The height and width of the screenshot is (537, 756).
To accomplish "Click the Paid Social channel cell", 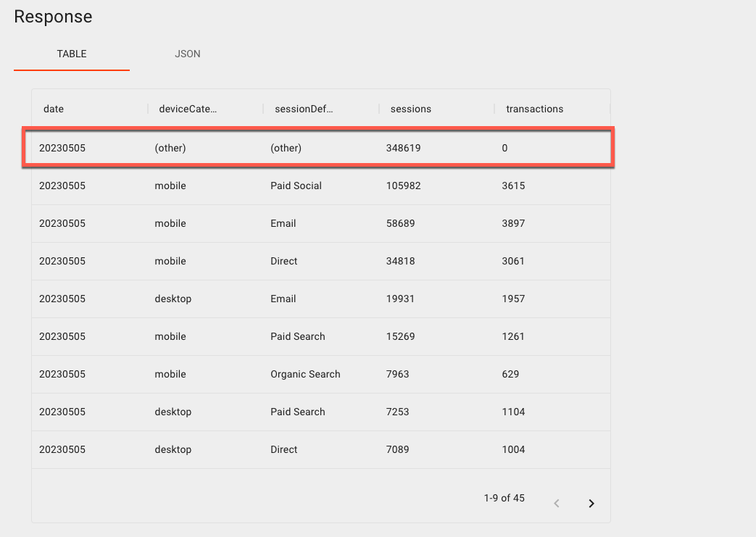I will [x=296, y=186].
